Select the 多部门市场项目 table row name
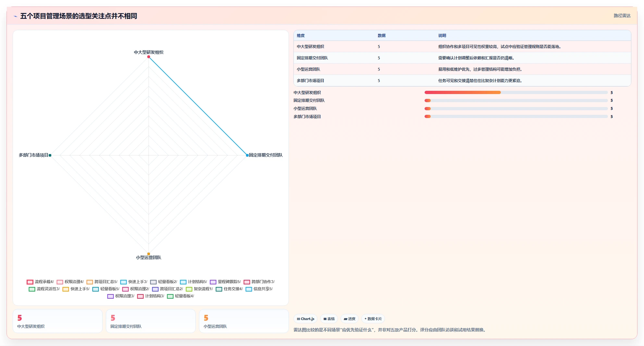Image resolution: width=644 pixels, height=346 pixels. pyautogui.click(x=310, y=81)
